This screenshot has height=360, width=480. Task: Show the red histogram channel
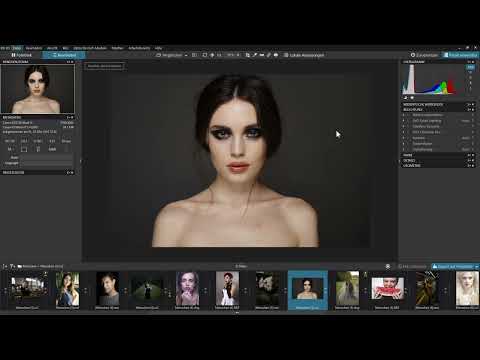(470, 72)
